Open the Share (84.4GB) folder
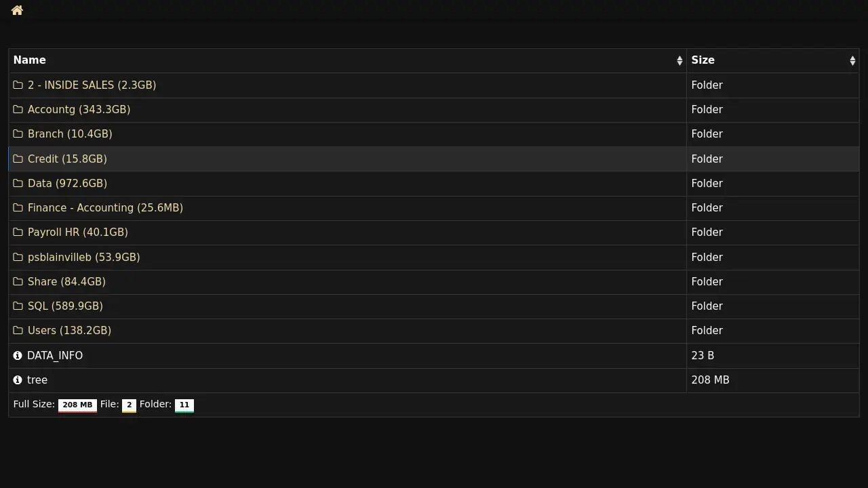Viewport: 868px width, 488px height. point(66,282)
